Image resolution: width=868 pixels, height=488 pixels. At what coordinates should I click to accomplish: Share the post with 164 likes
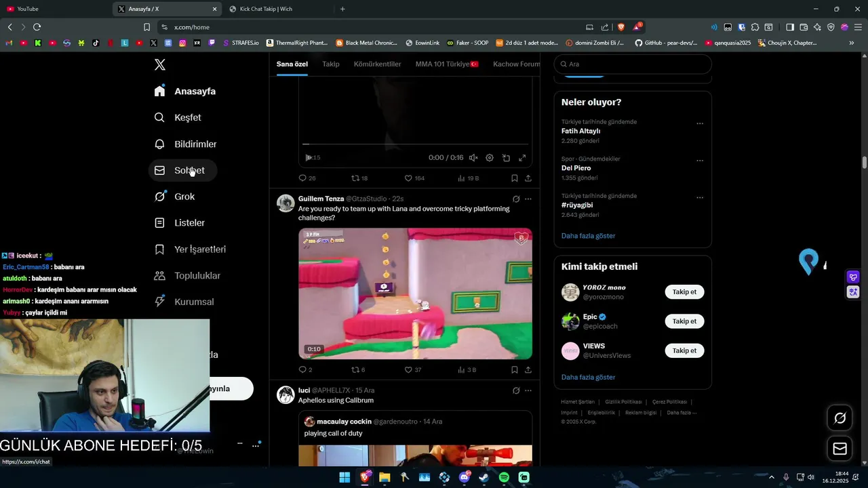point(528,178)
